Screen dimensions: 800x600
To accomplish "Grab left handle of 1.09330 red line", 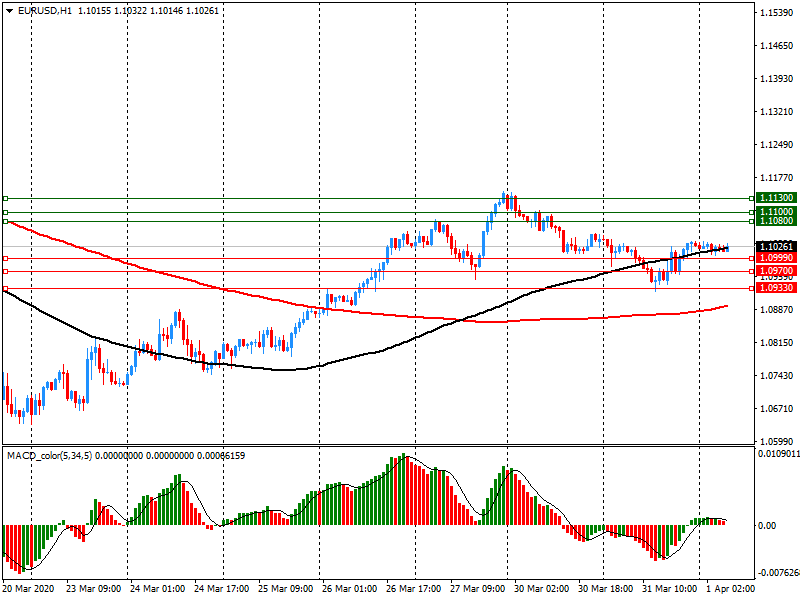I will [6, 289].
